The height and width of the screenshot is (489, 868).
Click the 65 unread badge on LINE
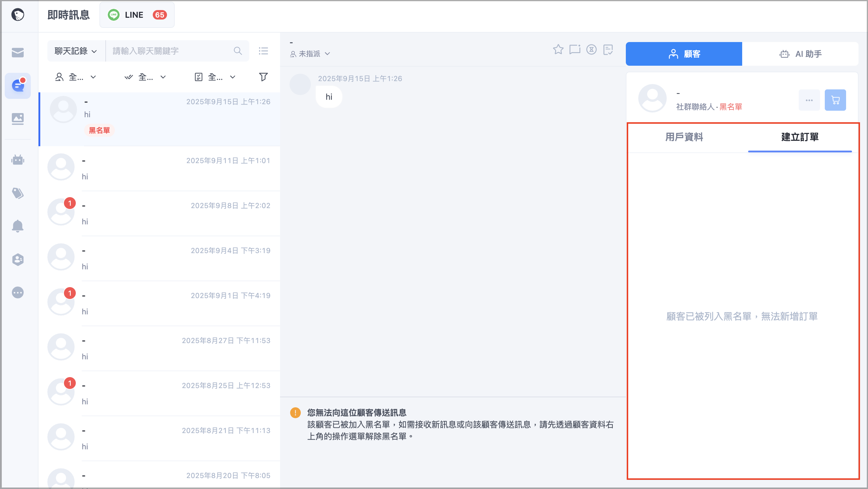[159, 15]
